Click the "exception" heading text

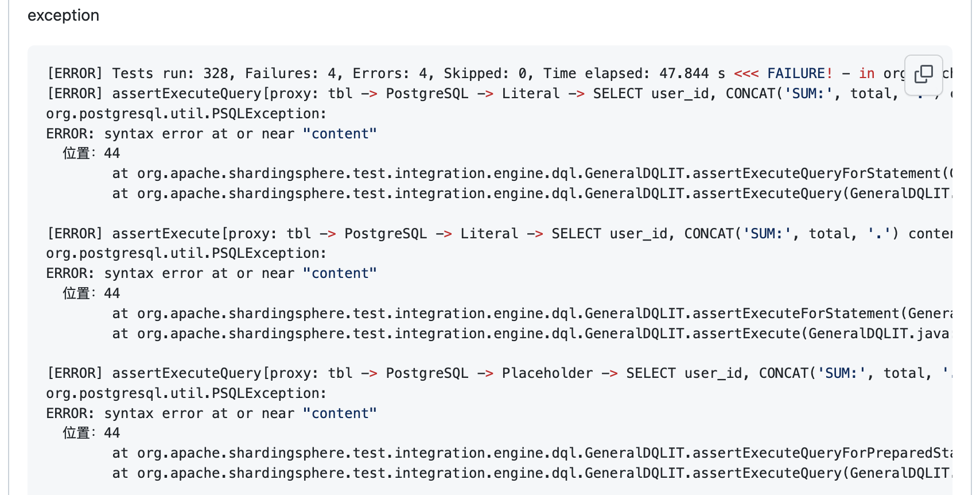[x=63, y=16]
